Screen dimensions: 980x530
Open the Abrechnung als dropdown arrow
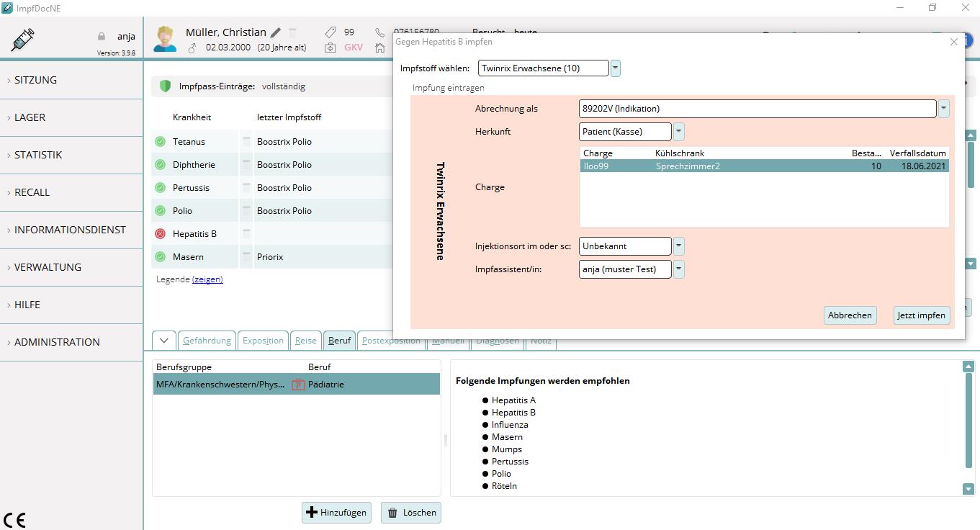pos(944,109)
